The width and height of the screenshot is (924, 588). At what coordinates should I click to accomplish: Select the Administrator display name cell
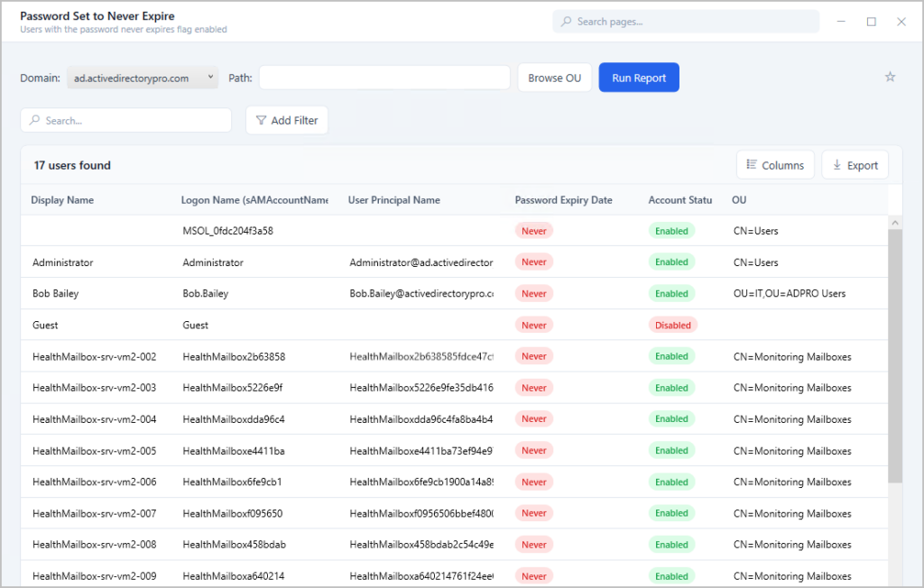click(x=62, y=262)
